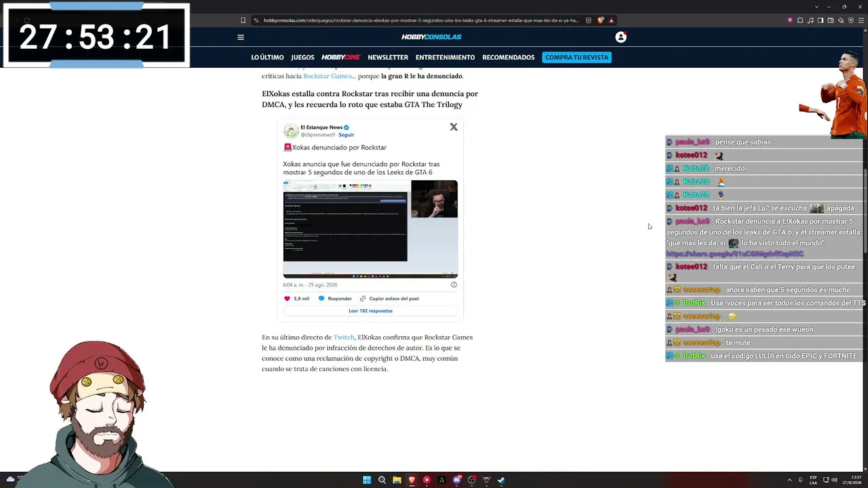The height and width of the screenshot is (488, 868).
Task: Open the NEWSLETTER menu item
Action: (388, 58)
